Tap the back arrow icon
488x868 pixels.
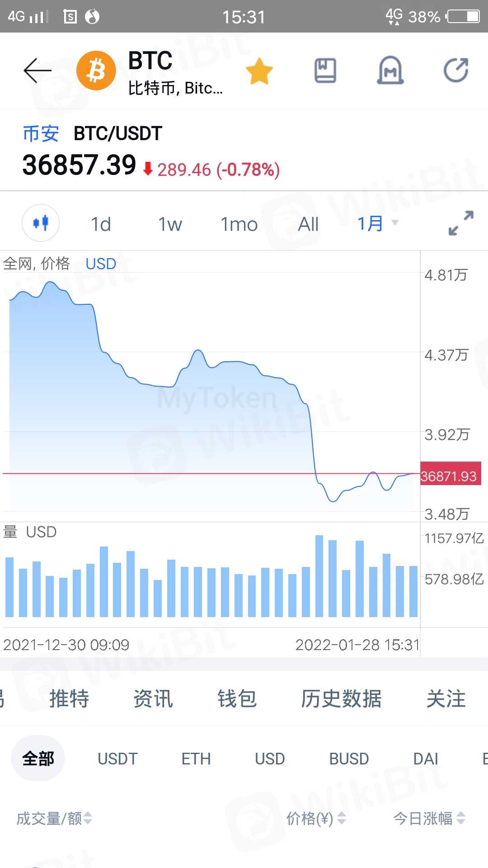[38, 71]
